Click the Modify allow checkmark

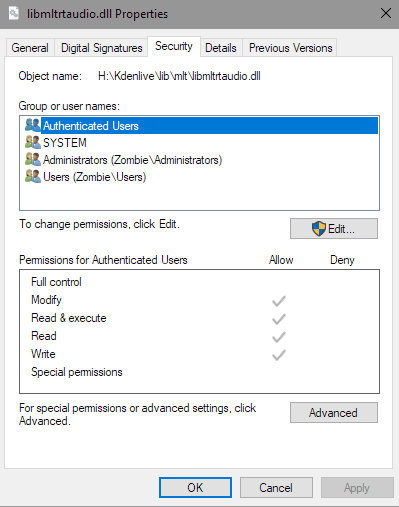pyautogui.click(x=279, y=301)
